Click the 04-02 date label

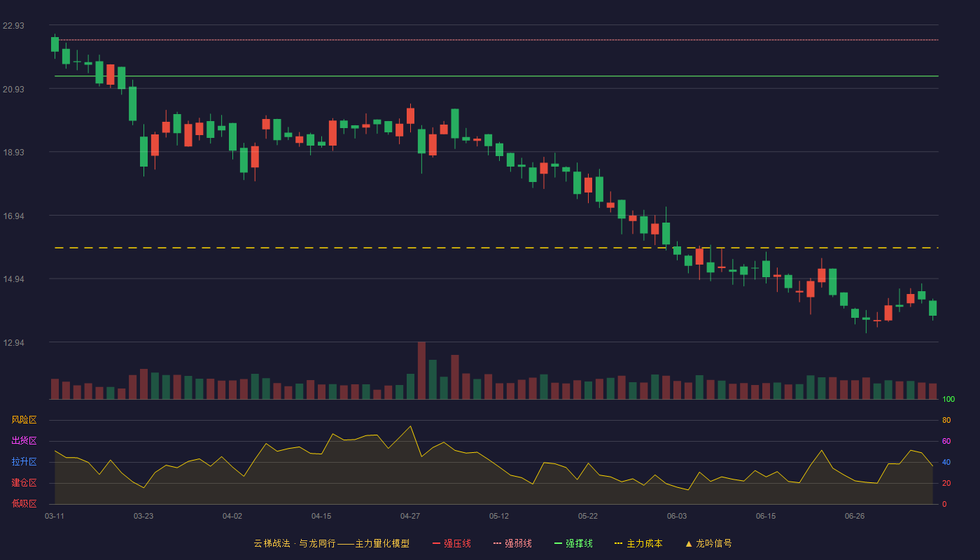tap(232, 516)
